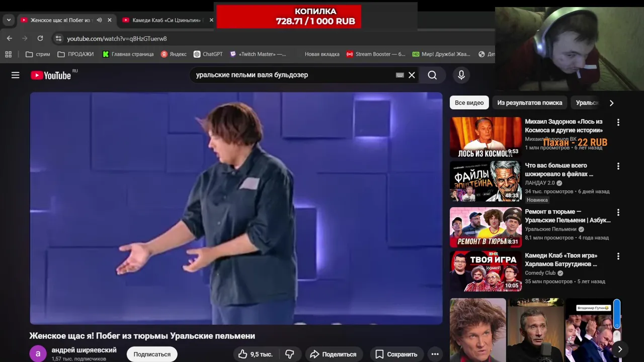
Task: Go back with the browser back arrow
Action: click(10, 38)
